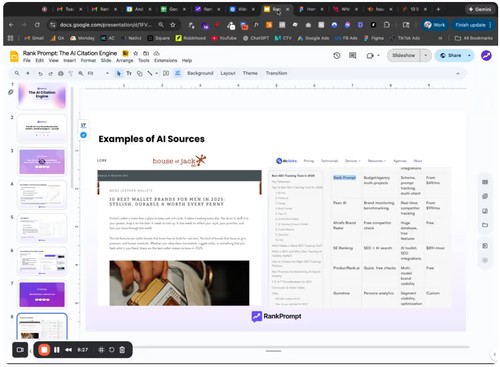Bookmark page with address bar star
This screenshot has width=500, height=367.
pos(173,25)
